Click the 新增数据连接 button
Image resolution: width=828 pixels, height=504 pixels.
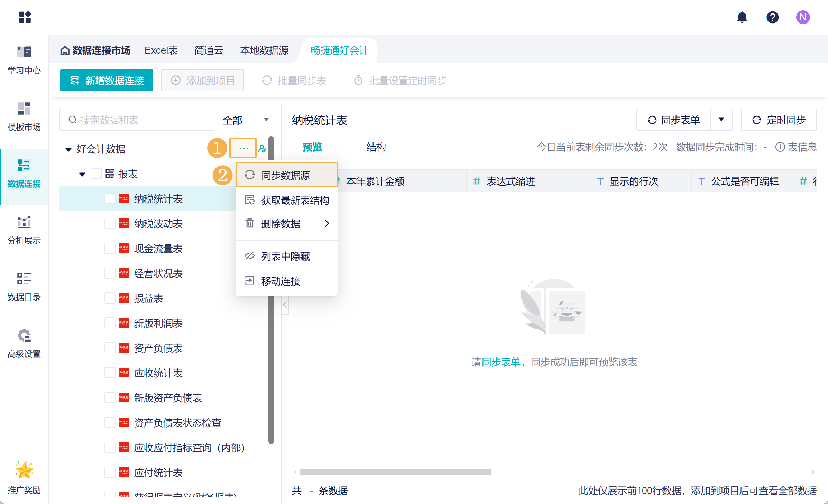(107, 81)
